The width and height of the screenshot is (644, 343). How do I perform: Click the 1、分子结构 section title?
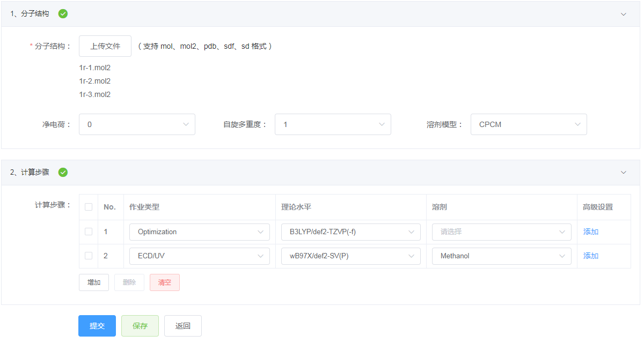pyautogui.click(x=30, y=14)
